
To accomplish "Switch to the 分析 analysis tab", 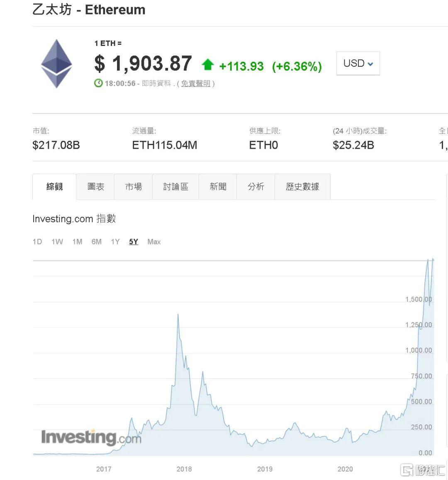I will [256, 187].
